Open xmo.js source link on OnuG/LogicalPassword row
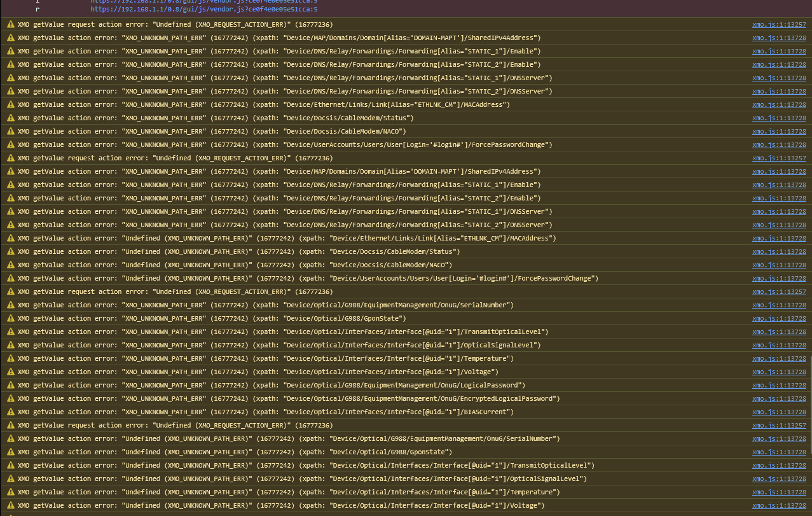812x516 pixels. click(779, 385)
